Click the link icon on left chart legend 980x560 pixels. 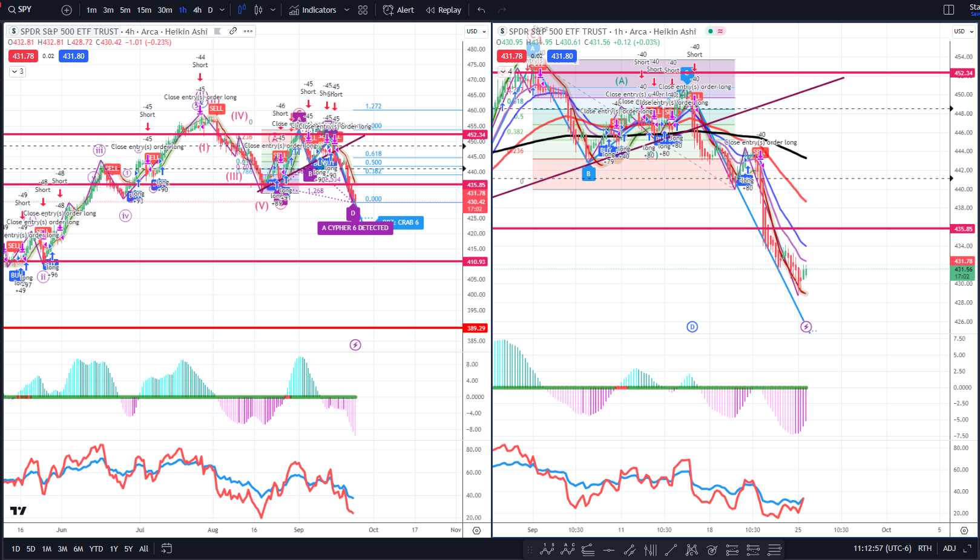(x=233, y=31)
